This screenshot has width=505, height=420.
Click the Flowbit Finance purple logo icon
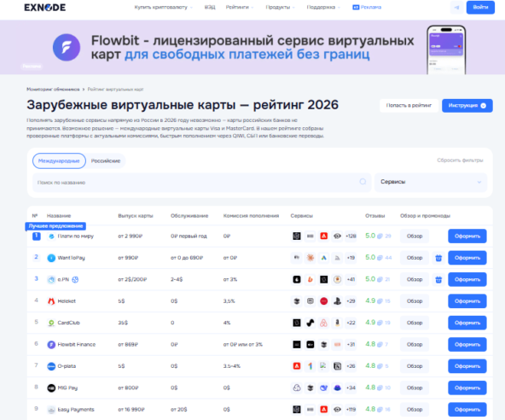51,344
